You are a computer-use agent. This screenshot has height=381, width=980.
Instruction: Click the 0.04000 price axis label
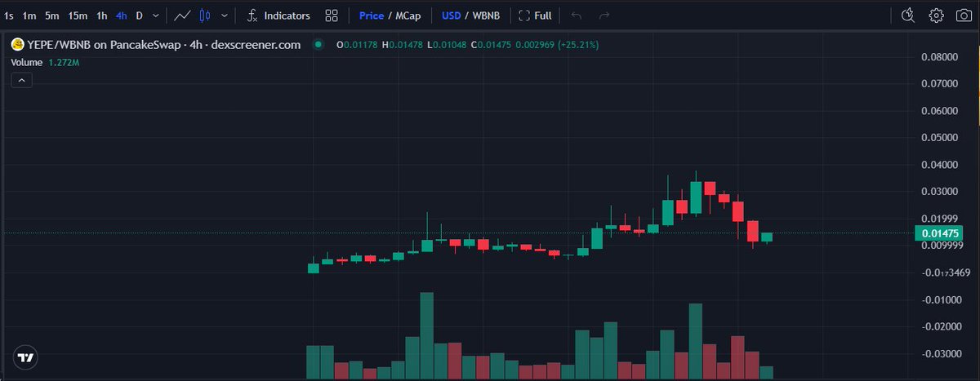[939, 165]
